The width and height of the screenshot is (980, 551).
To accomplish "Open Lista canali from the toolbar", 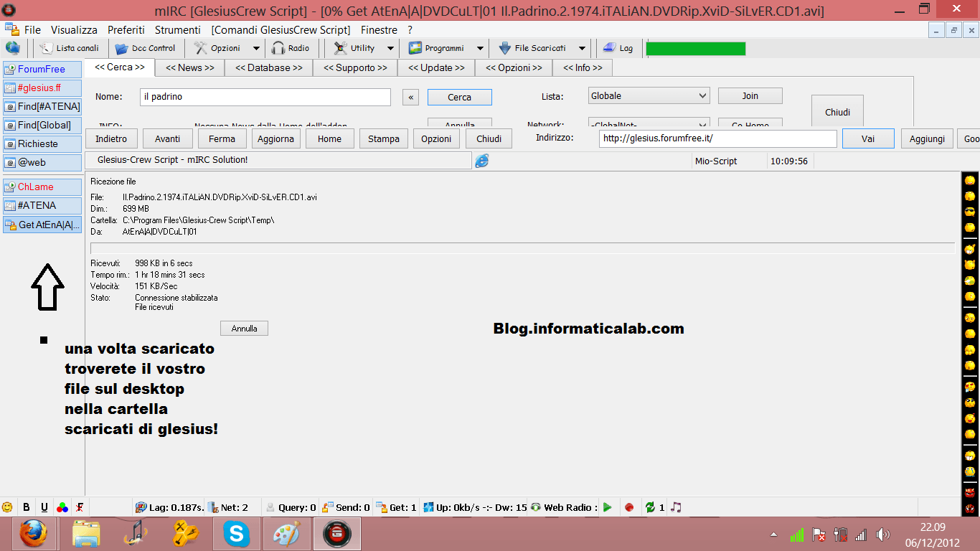I will [70, 48].
